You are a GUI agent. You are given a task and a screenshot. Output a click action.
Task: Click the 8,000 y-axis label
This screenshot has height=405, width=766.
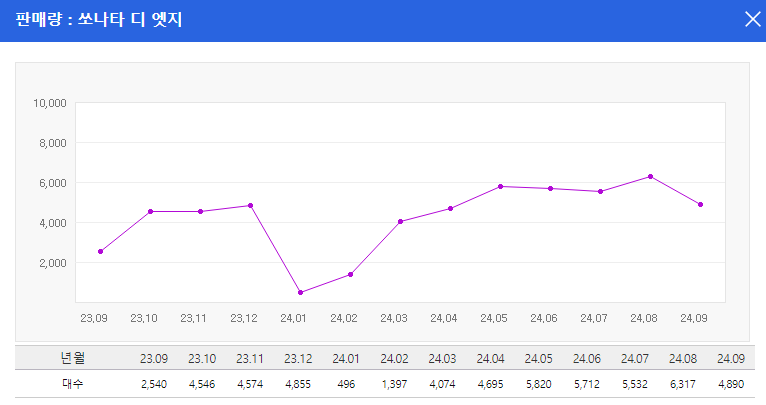pos(53,143)
